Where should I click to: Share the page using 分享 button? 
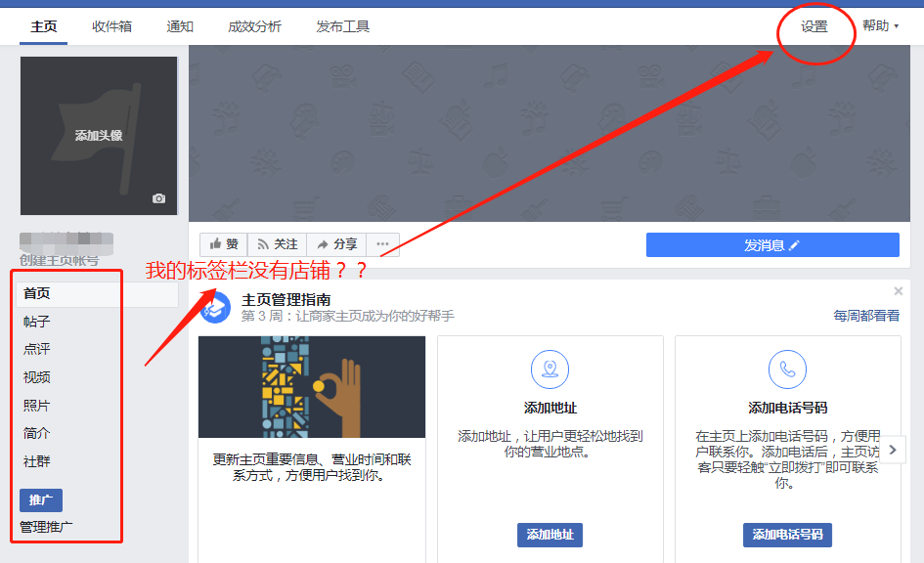(336, 244)
